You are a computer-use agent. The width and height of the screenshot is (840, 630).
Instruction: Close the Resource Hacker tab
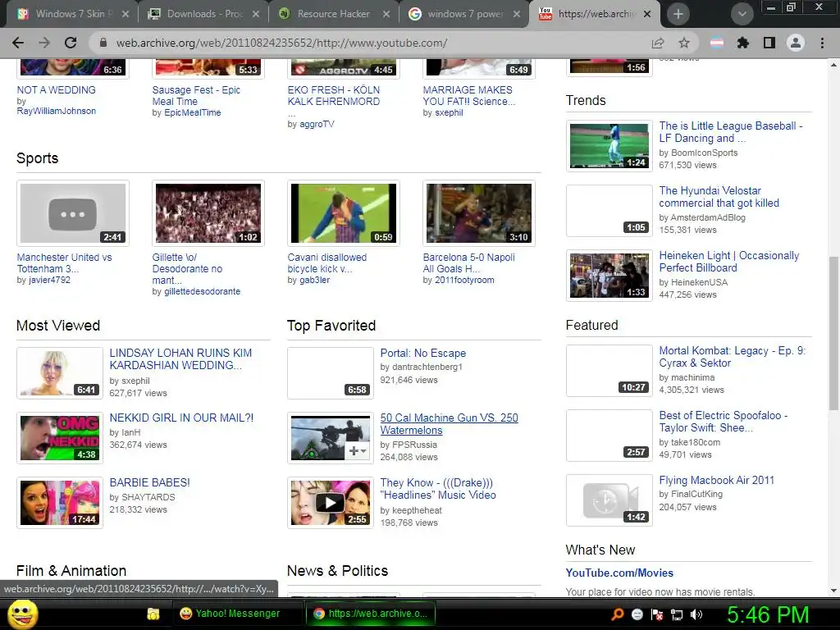[x=386, y=14]
